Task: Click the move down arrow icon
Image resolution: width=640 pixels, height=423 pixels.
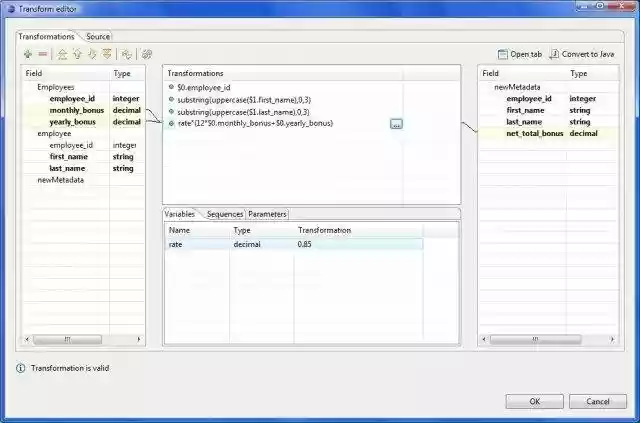Action: (92, 54)
